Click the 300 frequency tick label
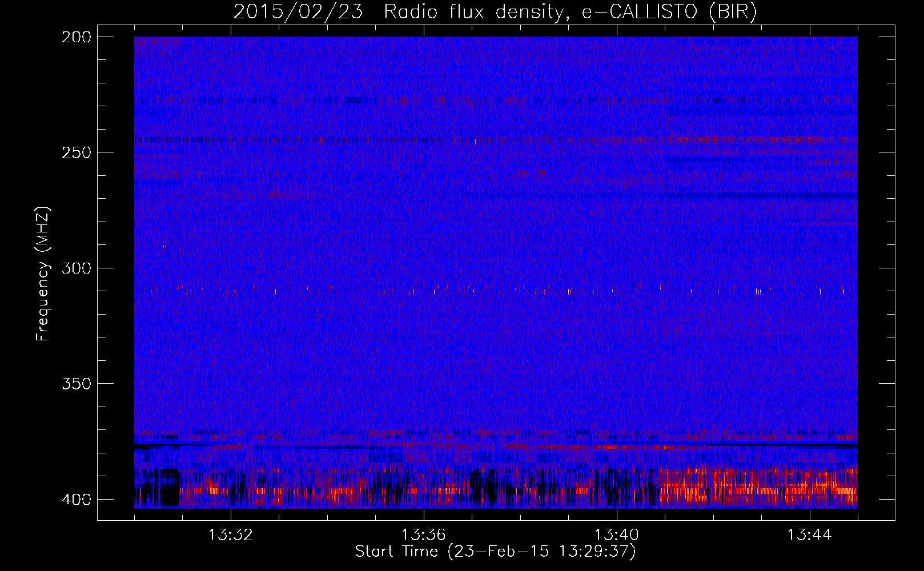Image resolution: width=924 pixels, height=571 pixels. [76, 268]
